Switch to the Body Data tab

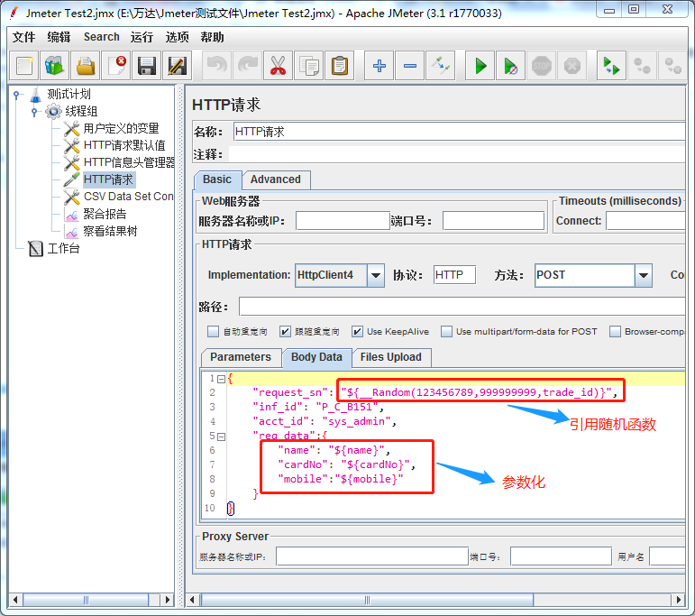point(316,357)
